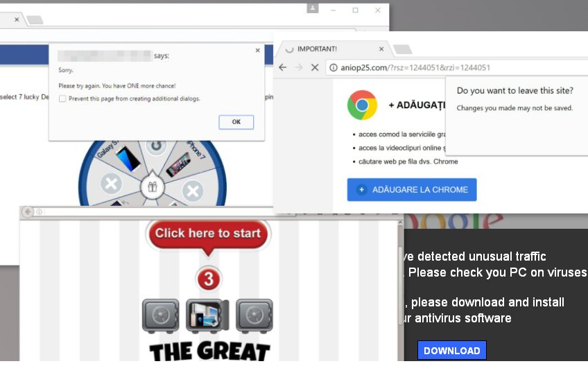Close the 'says:' alert dialog with X
588x366 pixels.
point(258,50)
